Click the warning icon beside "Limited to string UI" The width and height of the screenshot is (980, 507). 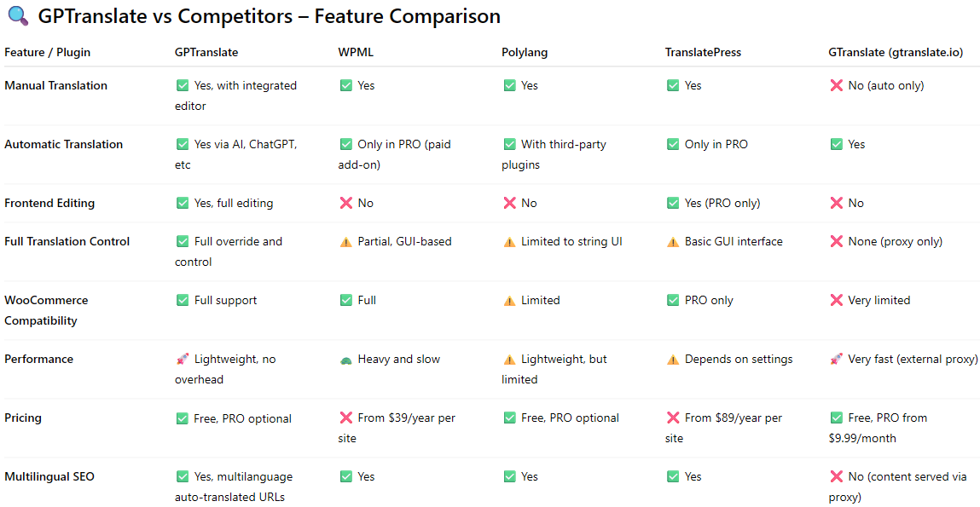coord(509,242)
